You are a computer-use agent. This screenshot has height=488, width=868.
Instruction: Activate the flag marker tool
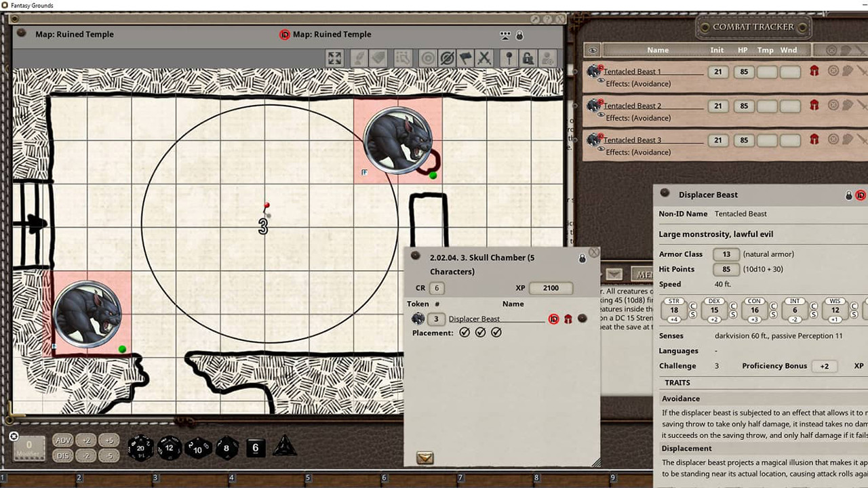coord(465,58)
